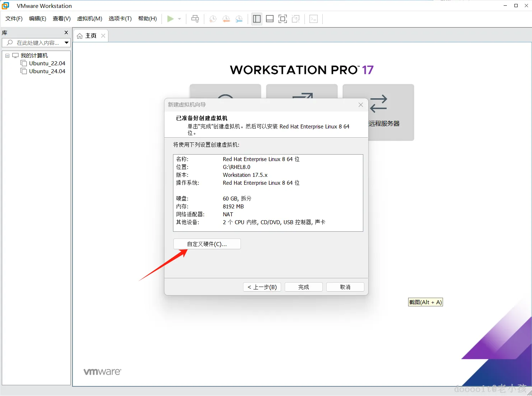Click the green power-on play icon
This screenshot has width=532, height=396.
point(171,19)
